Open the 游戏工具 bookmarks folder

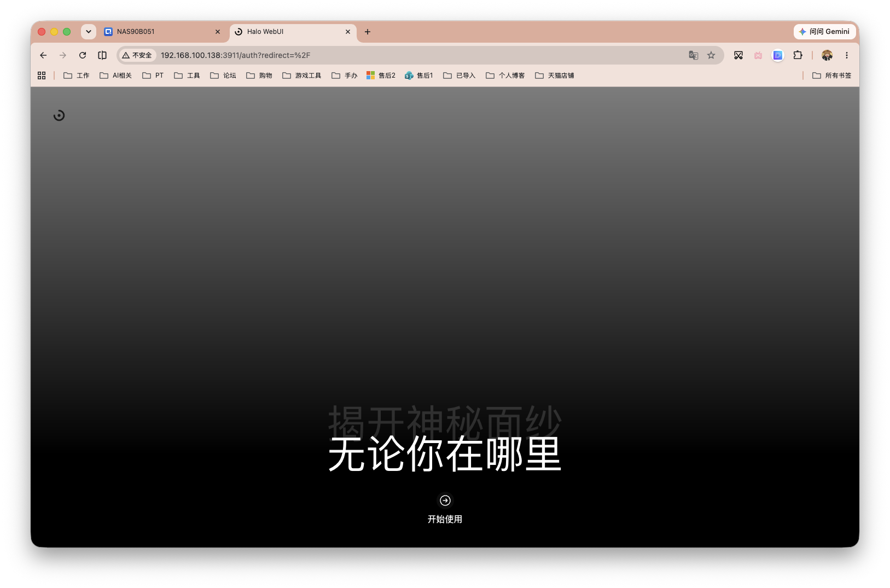(x=302, y=75)
